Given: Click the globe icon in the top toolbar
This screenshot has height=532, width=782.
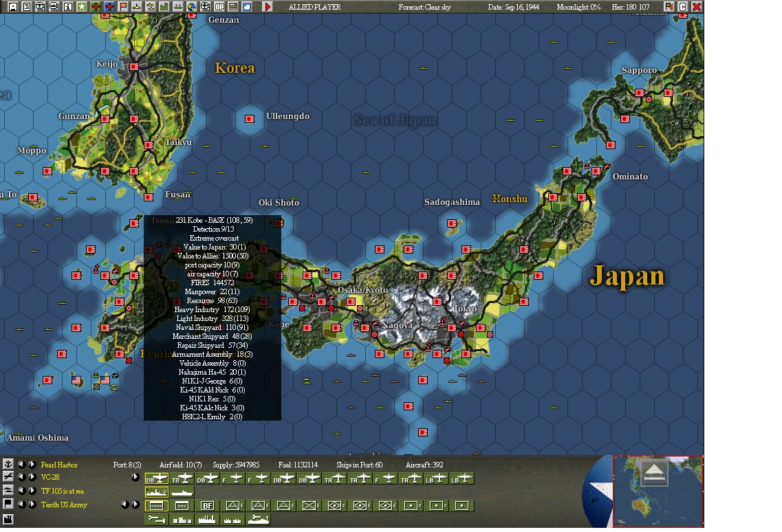Looking at the screenshot, I should point(191,6).
